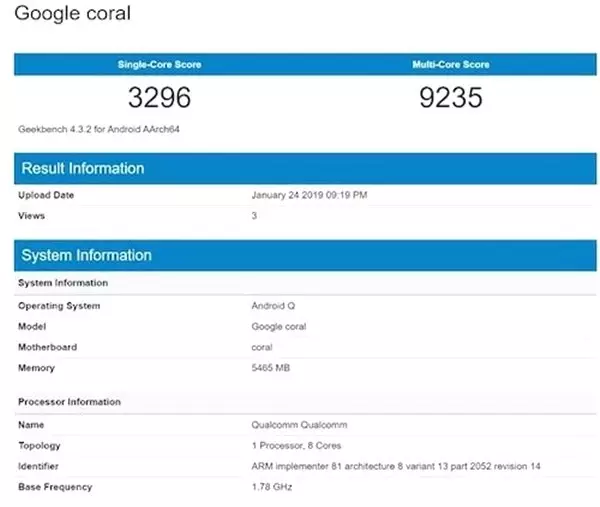Click the multi-core value 9235
600x507 pixels.
pyautogui.click(x=451, y=97)
